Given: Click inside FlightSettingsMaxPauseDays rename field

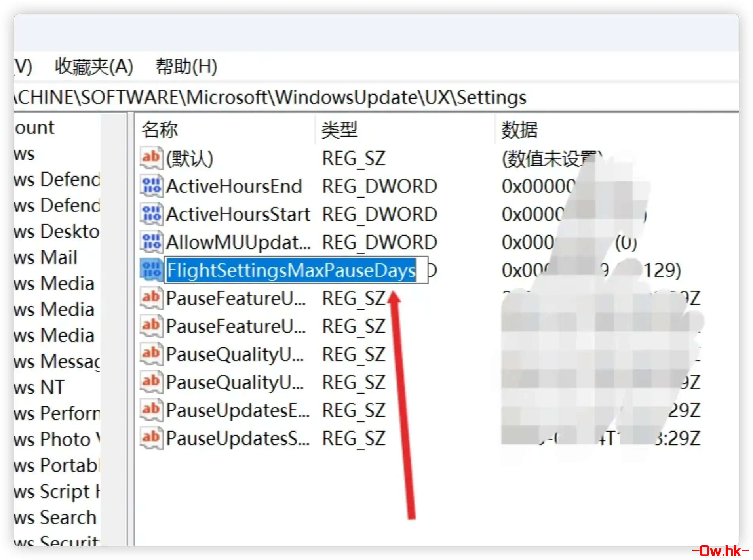Looking at the screenshot, I should (x=291, y=270).
